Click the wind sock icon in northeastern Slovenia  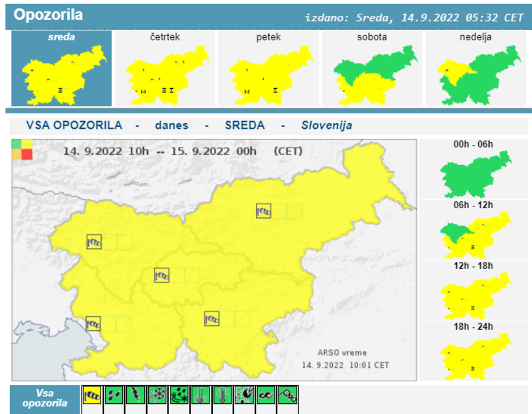pos(264,211)
